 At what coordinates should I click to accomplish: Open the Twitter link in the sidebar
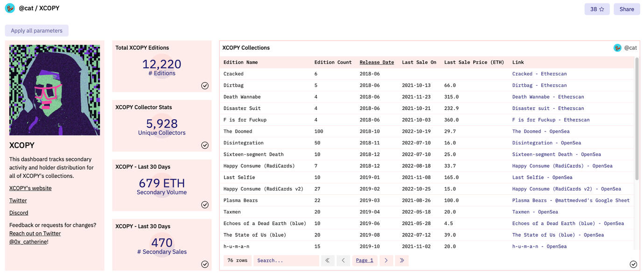pyautogui.click(x=17, y=199)
